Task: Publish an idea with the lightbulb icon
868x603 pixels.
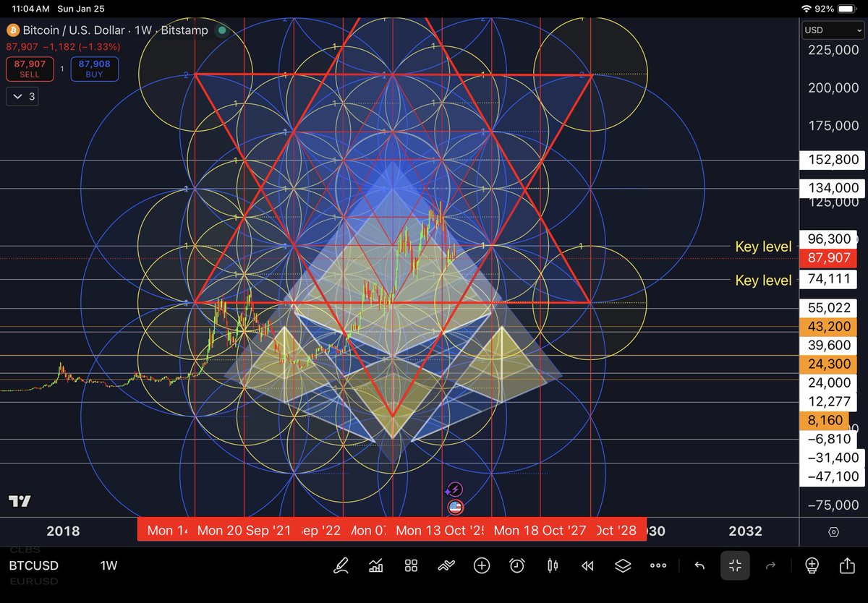Action: pos(812,565)
